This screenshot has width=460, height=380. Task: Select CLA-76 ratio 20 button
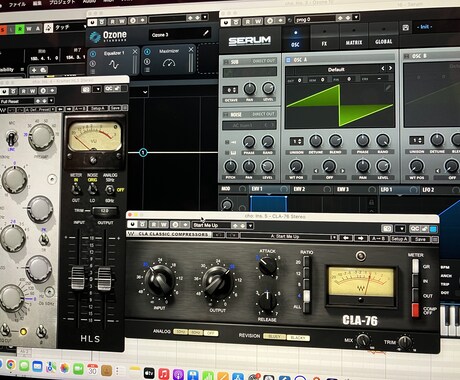point(306,263)
